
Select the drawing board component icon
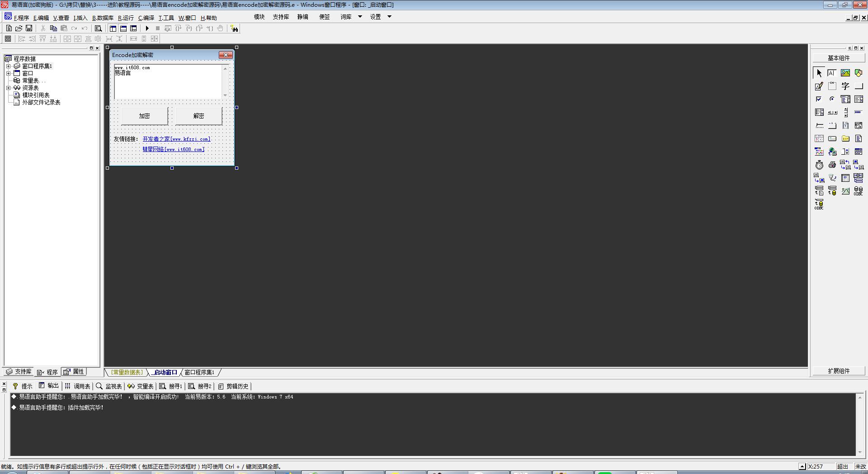[x=819, y=86]
